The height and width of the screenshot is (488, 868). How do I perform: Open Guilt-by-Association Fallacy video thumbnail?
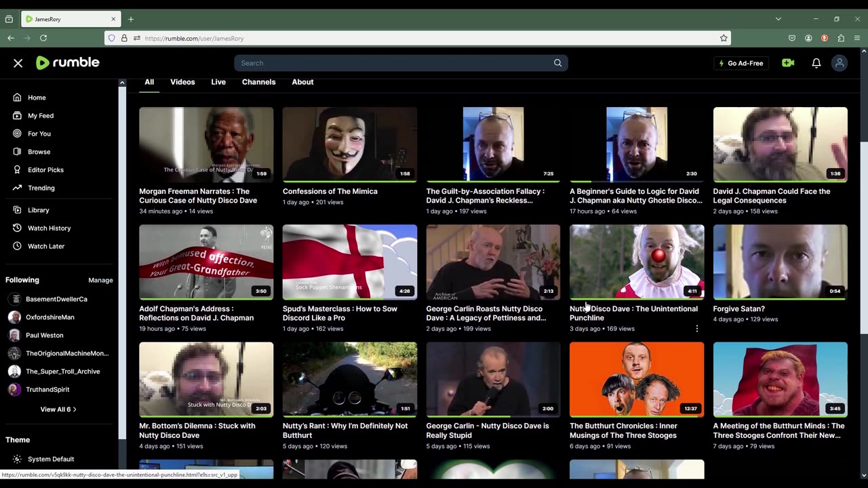(x=493, y=144)
